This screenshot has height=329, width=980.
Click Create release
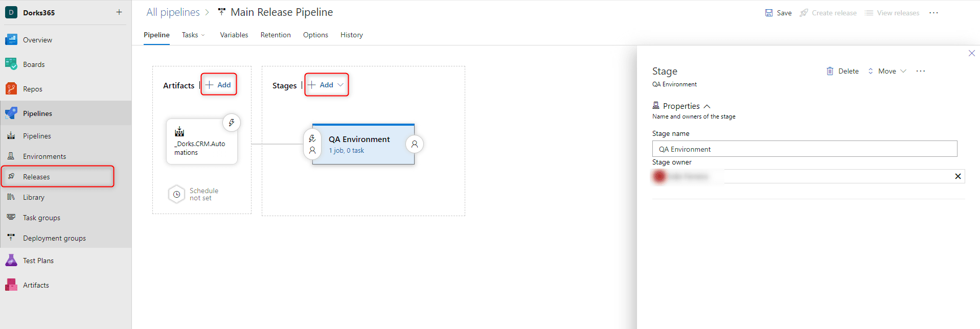[828, 13]
